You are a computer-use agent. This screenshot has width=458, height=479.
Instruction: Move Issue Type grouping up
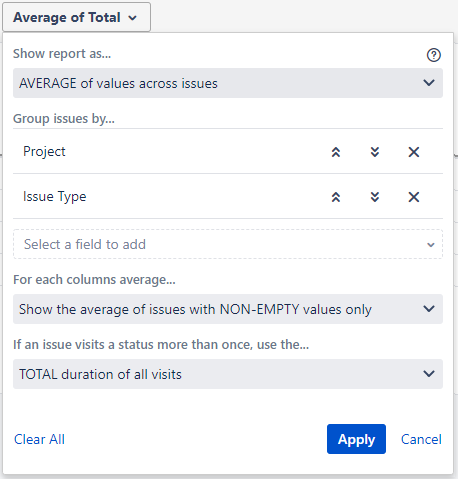[336, 197]
